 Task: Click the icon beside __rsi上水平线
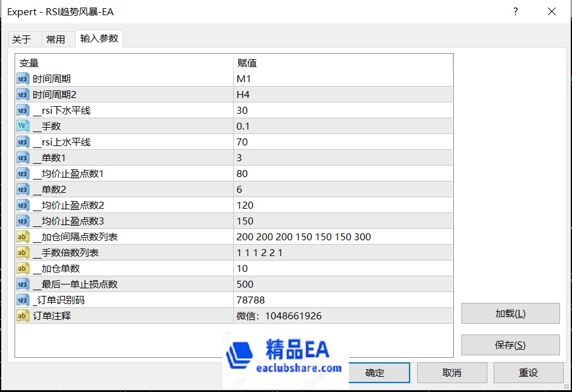point(23,142)
